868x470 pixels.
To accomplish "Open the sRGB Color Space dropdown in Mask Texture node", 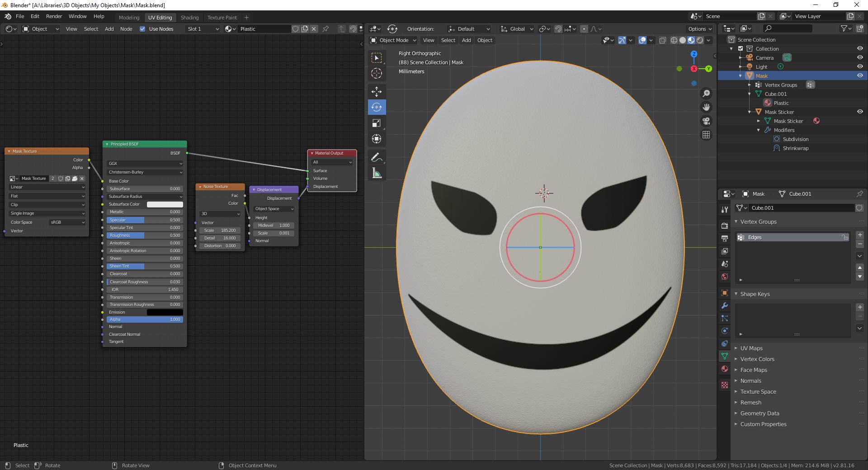I will [66, 222].
